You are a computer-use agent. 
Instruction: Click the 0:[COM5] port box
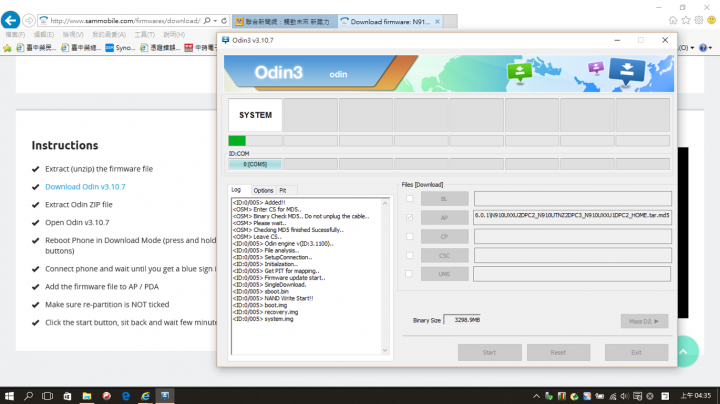[x=255, y=164]
